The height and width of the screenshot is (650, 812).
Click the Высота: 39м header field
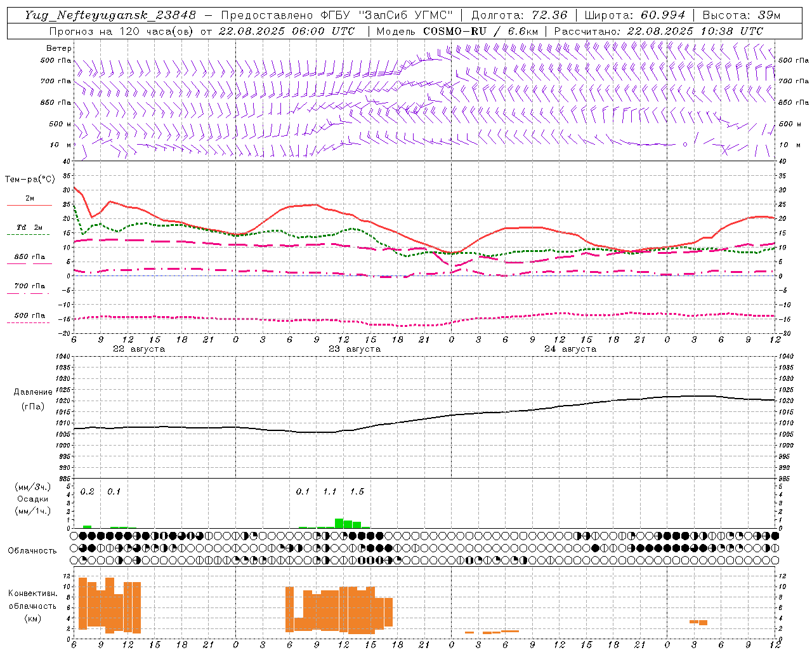[742, 15]
